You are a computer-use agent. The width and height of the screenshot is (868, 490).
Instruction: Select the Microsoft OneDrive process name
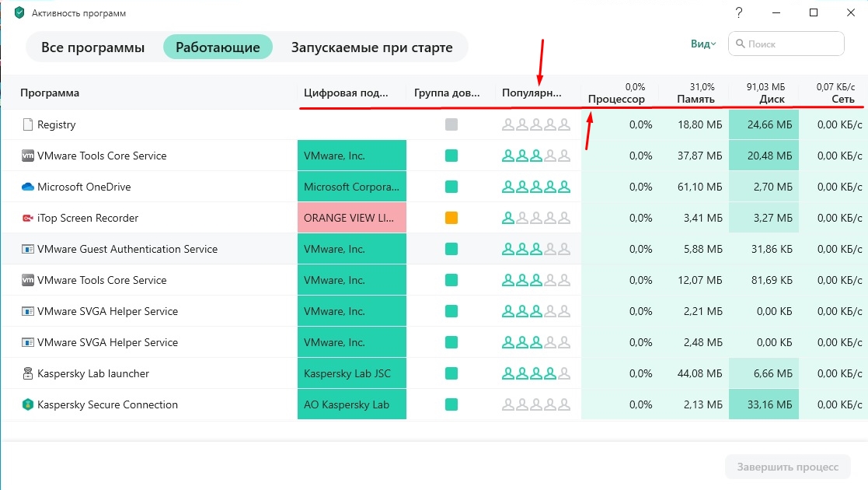(84, 187)
